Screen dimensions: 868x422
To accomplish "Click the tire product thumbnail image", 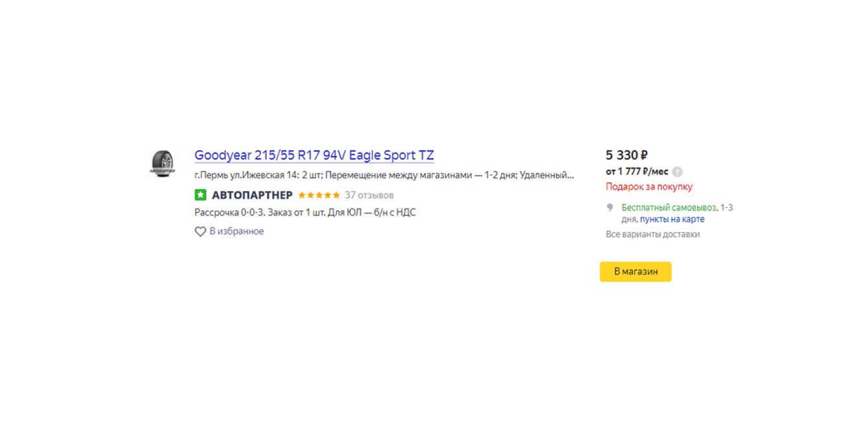I will point(163,163).
